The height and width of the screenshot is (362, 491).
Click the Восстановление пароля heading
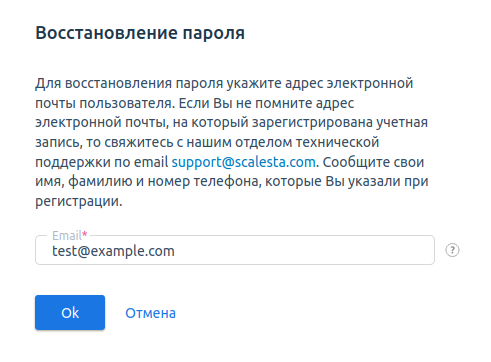(140, 33)
